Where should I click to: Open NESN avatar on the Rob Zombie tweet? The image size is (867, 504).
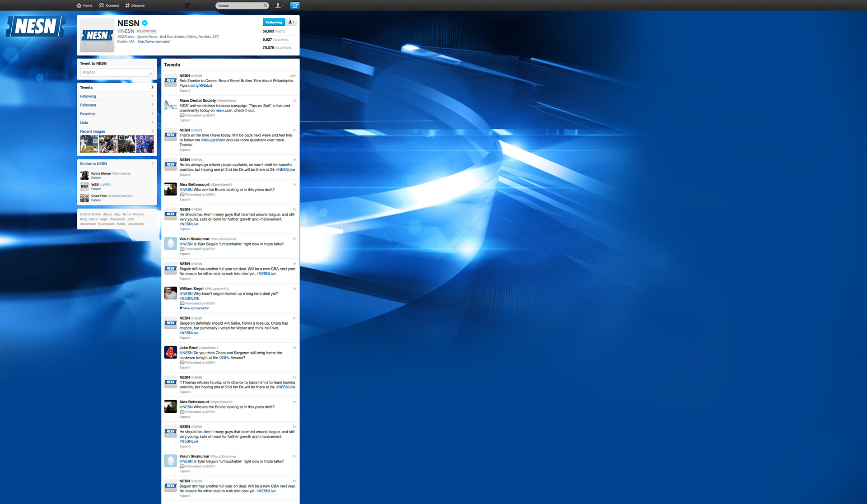pos(170,80)
